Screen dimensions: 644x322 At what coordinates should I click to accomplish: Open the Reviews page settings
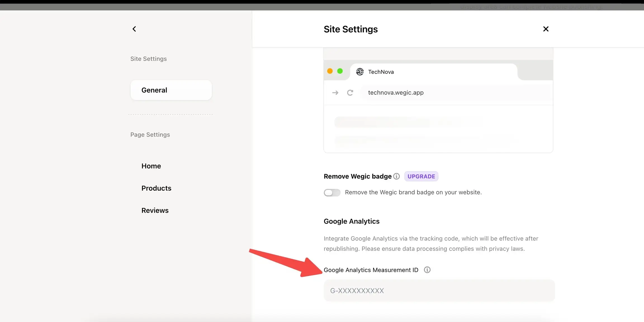(155, 210)
